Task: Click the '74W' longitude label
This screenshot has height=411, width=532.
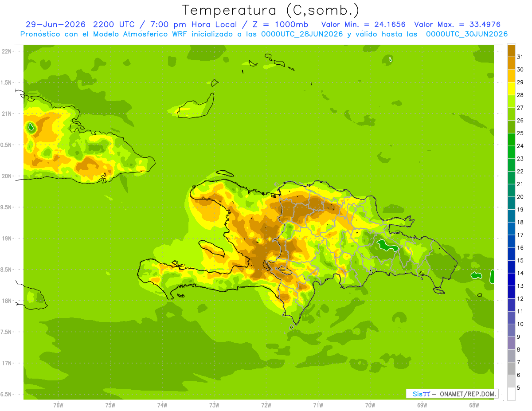Action: point(162,405)
